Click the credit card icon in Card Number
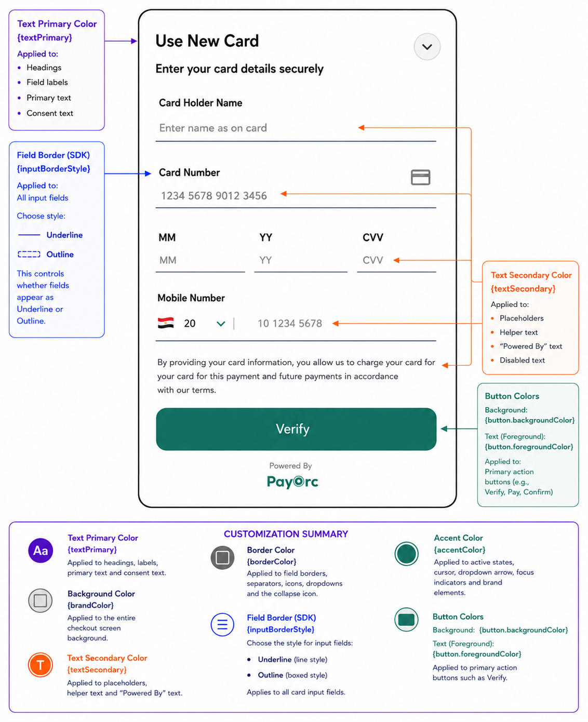 [x=420, y=177]
